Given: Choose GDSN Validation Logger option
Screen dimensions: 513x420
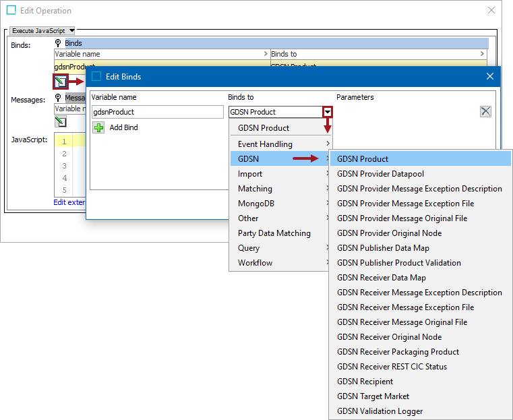Looking at the screenshot, I should (x=380, y=411).
